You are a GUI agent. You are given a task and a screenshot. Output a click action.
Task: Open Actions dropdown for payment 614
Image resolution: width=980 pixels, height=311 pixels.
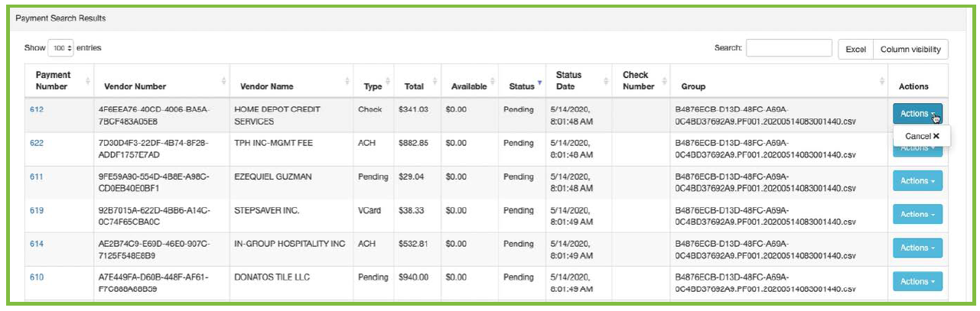917,248
